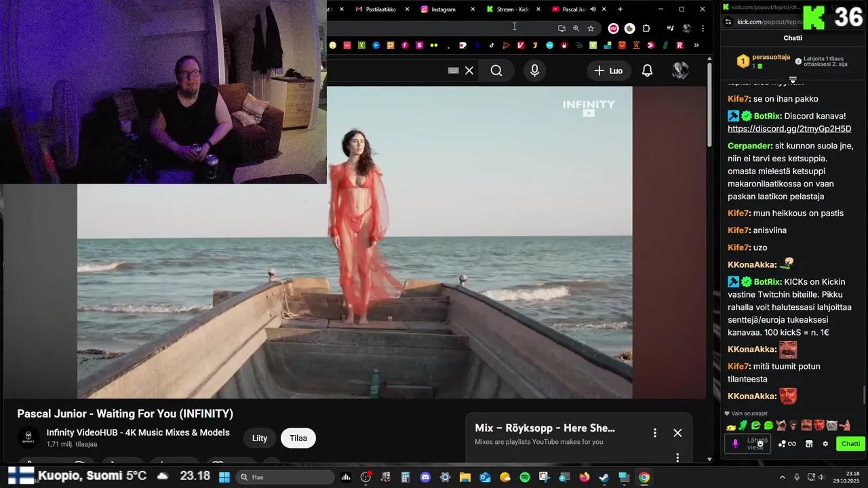Image resolution: width=868 pixels, height=488 pixels.
Task: Open a new Chrome tab
Action: 620,9
